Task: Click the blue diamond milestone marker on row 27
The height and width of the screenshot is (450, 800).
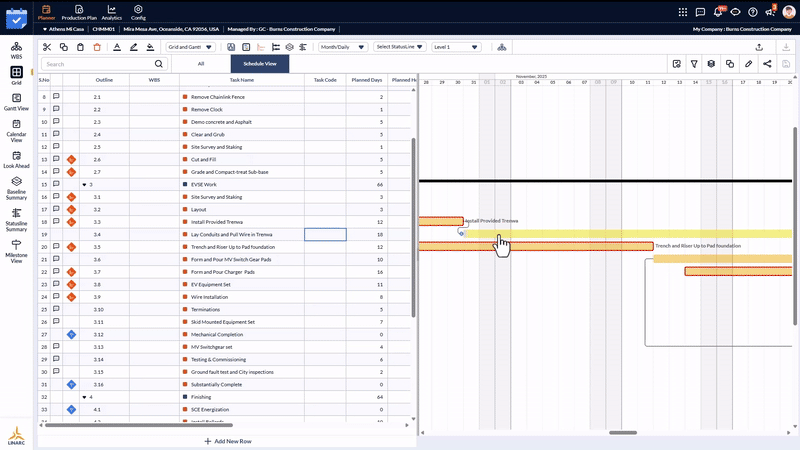Action: click(x=71, y=335)
